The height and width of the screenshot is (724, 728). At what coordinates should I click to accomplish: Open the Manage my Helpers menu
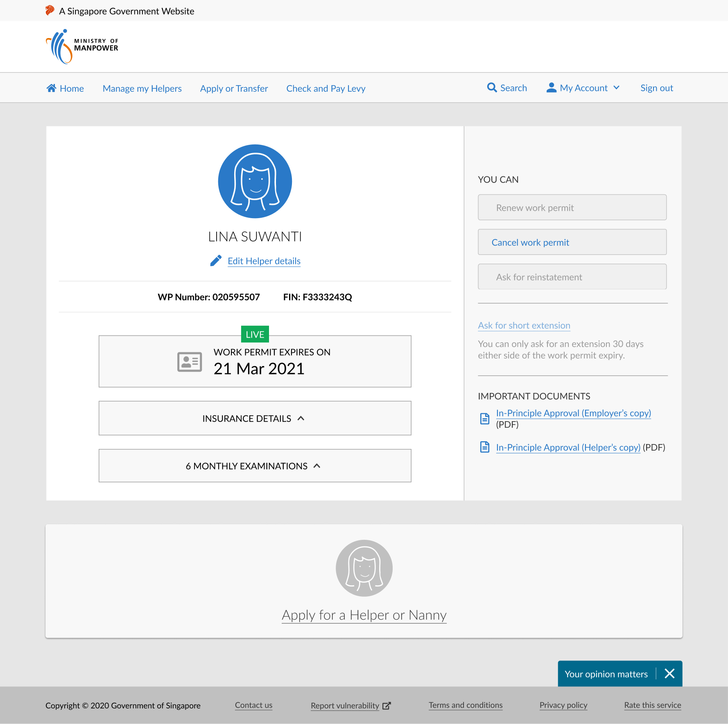142,88
